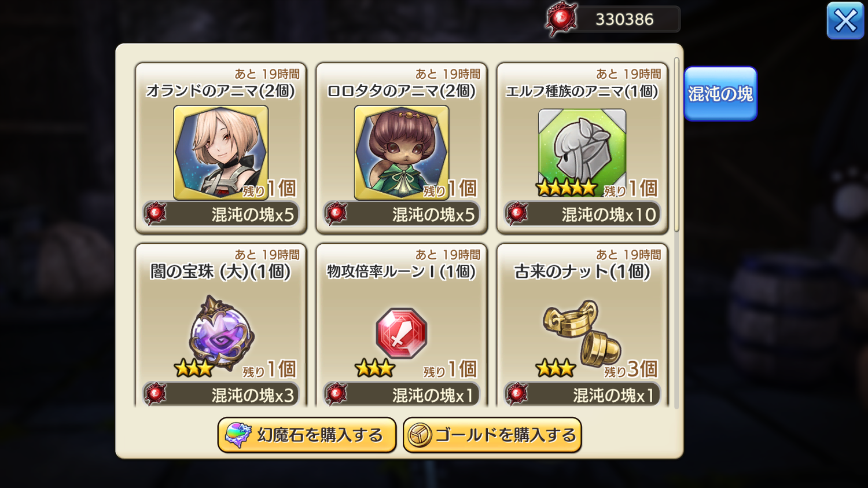Tap the red physical attack rune icon
This screenshot has height=488, width=868.
[x=402, y=333]
